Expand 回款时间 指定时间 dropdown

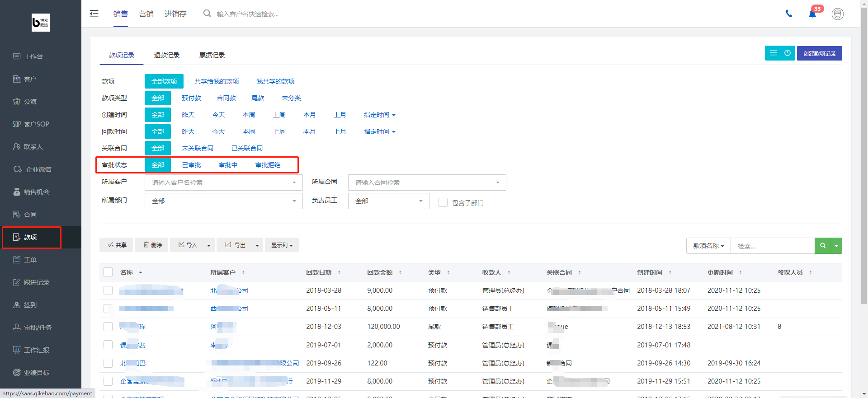380,131
